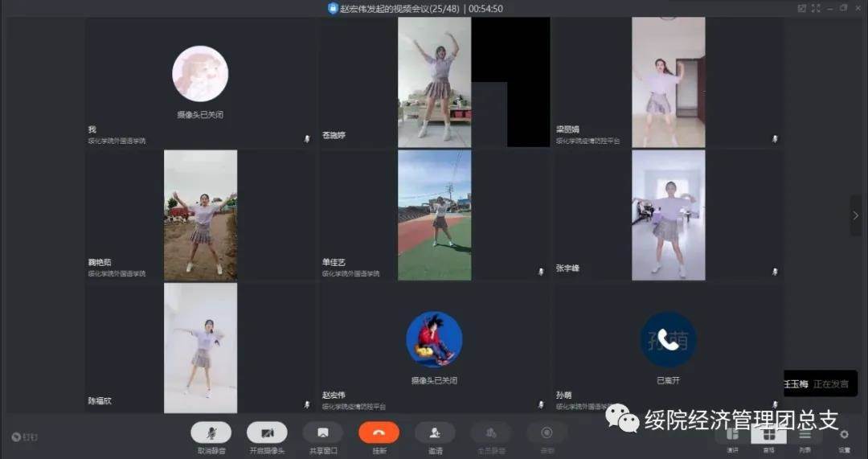Image resolution: width=868 pixels, height=459 pixels.
Task: Select 单佳艺's video tile
Action: tap(434, 215)
